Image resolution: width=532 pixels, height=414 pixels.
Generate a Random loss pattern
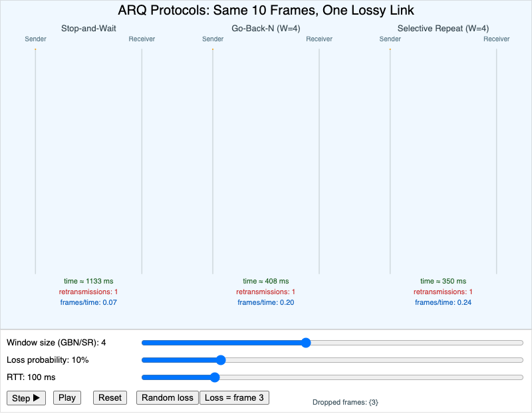click(168, 398)
